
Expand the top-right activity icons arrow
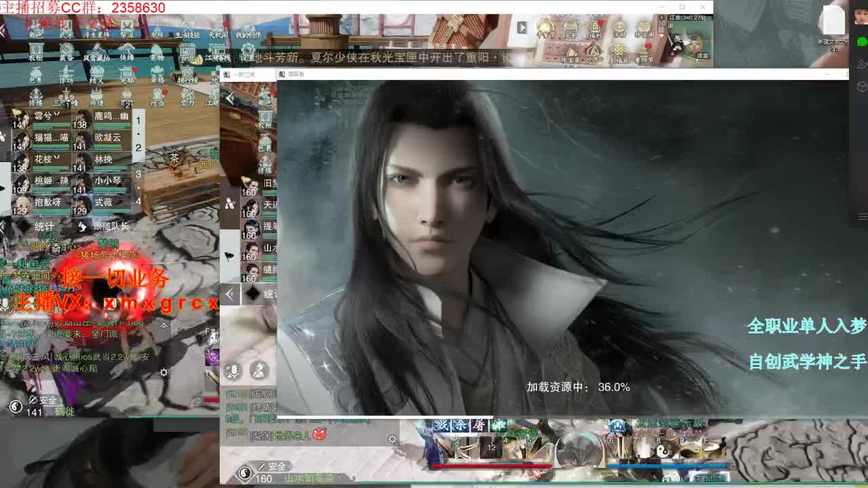(521, 27)
